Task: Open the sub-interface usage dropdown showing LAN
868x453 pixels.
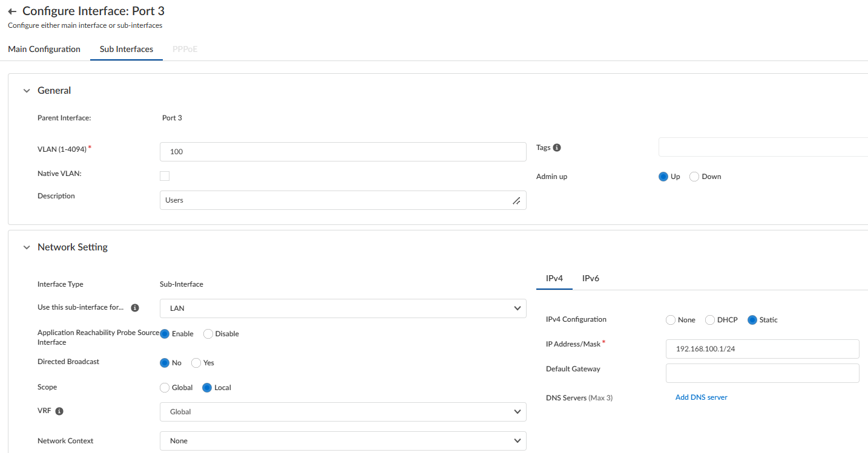Action: point(342,308)
